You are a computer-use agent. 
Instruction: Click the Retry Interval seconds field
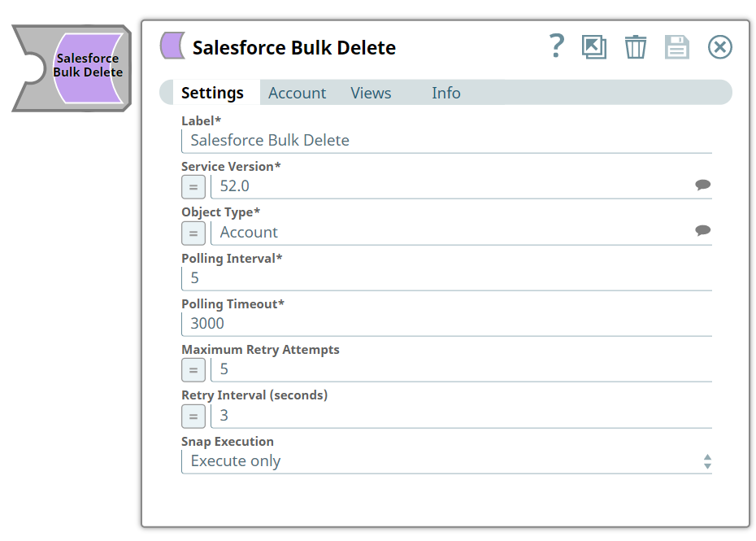coord(462,416)
